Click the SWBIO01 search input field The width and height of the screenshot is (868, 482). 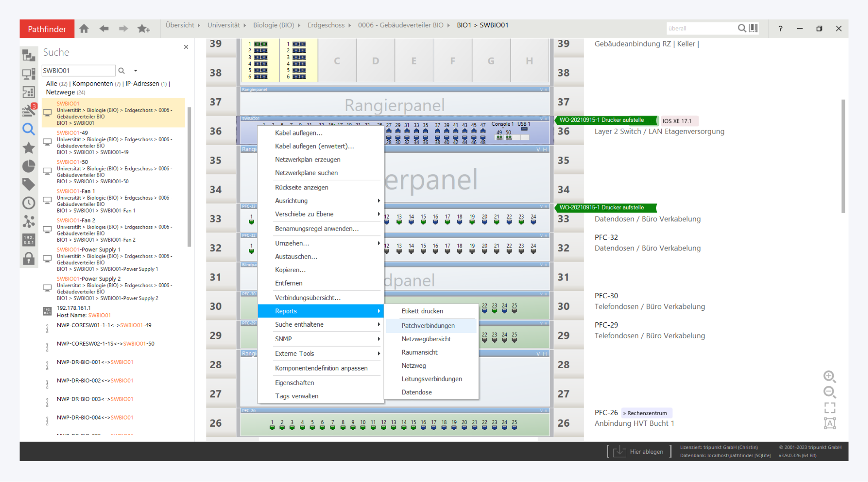[x=78, y=71]
